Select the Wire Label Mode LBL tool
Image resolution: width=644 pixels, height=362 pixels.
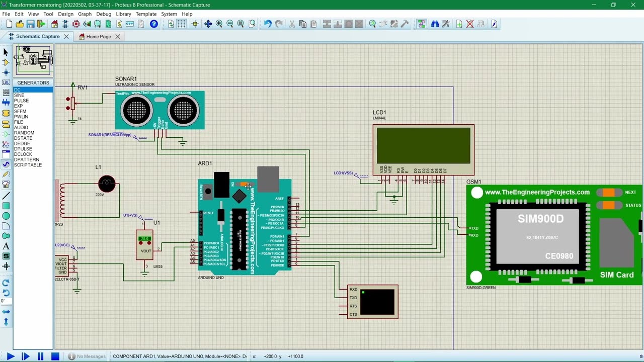6,82
